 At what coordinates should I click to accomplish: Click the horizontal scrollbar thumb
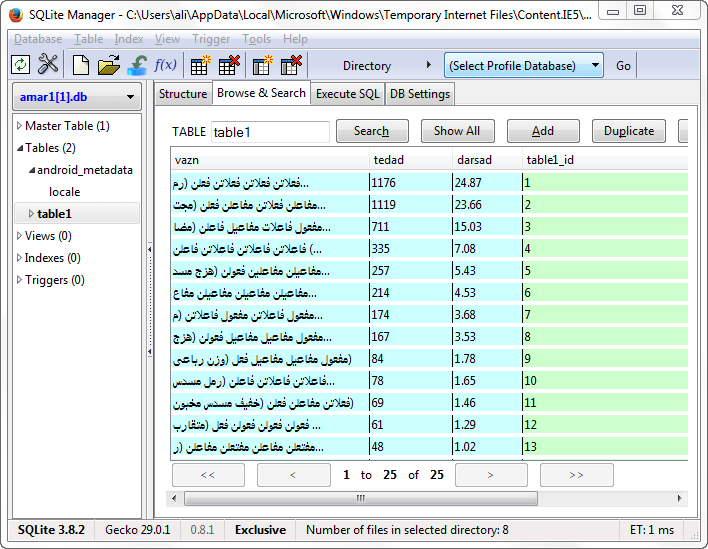pos(361,498)
